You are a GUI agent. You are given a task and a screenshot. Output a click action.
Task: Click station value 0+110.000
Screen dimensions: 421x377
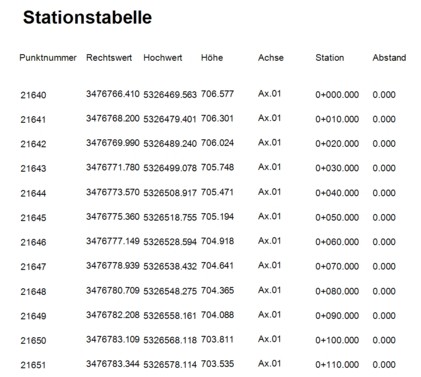(x=337, y=365)
